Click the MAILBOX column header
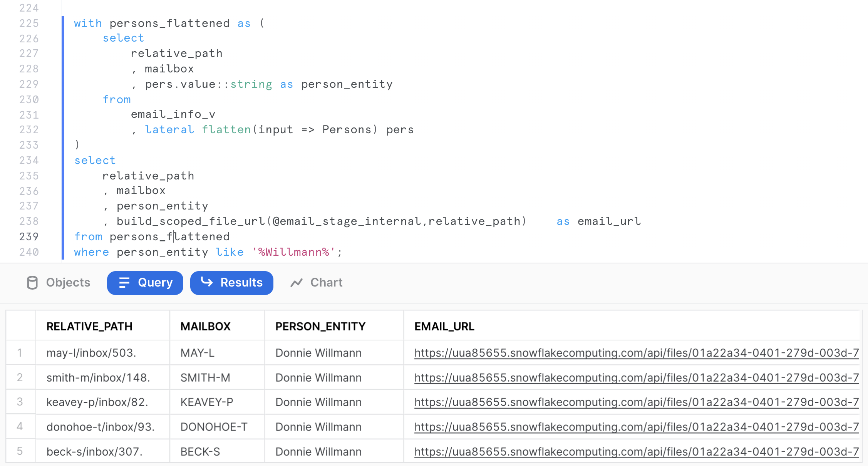Image resolution: width=868 pixels, height=466 pixels. click(x=205, y=326)
